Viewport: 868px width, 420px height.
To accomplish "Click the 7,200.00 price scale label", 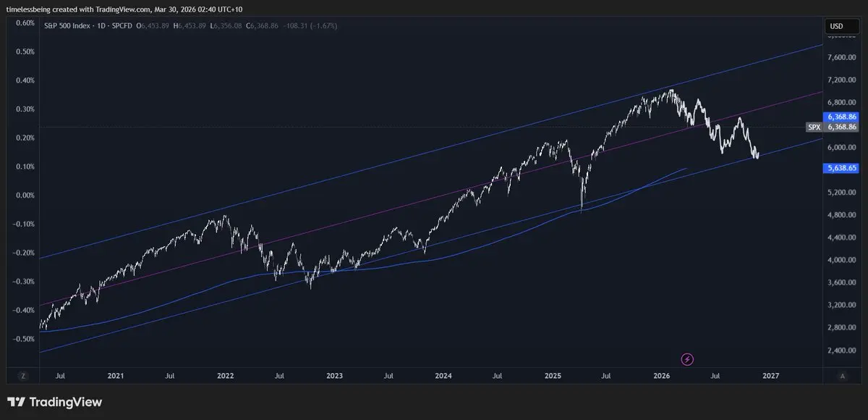I will pos(841,79).
